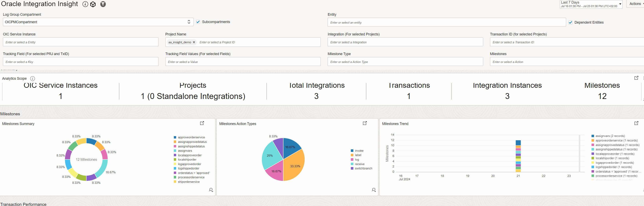Pop out the Analytics Scope widget
The height and width of the screenshot is (206, 644).
tap(636, 78)
